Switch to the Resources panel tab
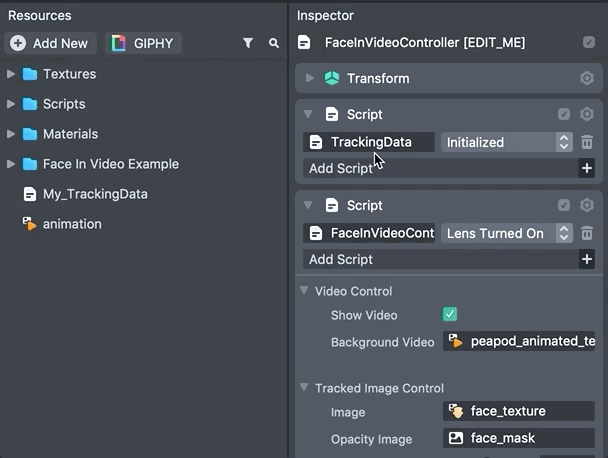Viewport: 608px width, 458px height. pyautogui.click(x=40, y=15)
